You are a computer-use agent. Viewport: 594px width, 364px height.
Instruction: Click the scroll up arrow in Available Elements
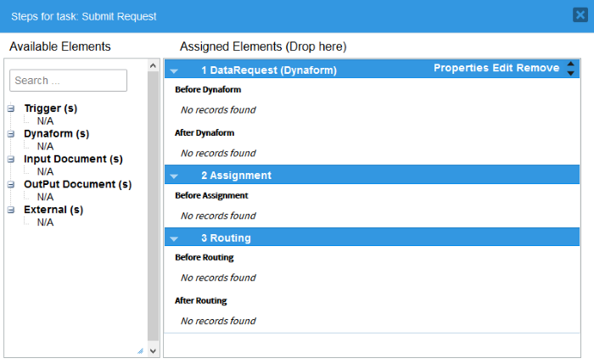(x=153, y=65)
